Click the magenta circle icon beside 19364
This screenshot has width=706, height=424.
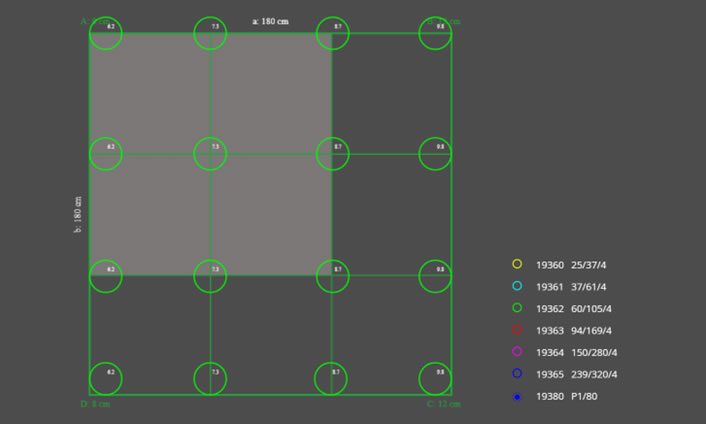pos(517,352)
